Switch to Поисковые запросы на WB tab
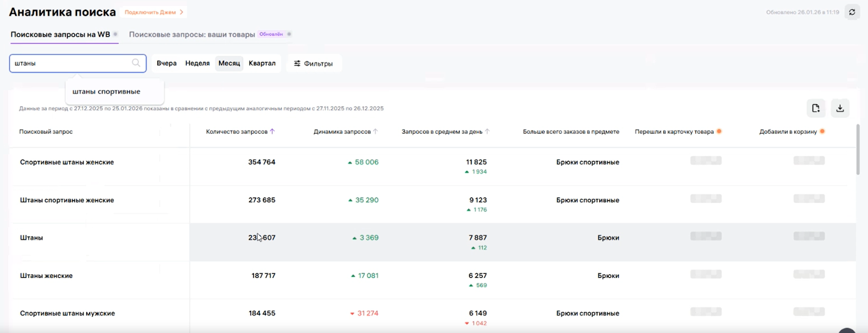The image size is (868, 333). 60,34
